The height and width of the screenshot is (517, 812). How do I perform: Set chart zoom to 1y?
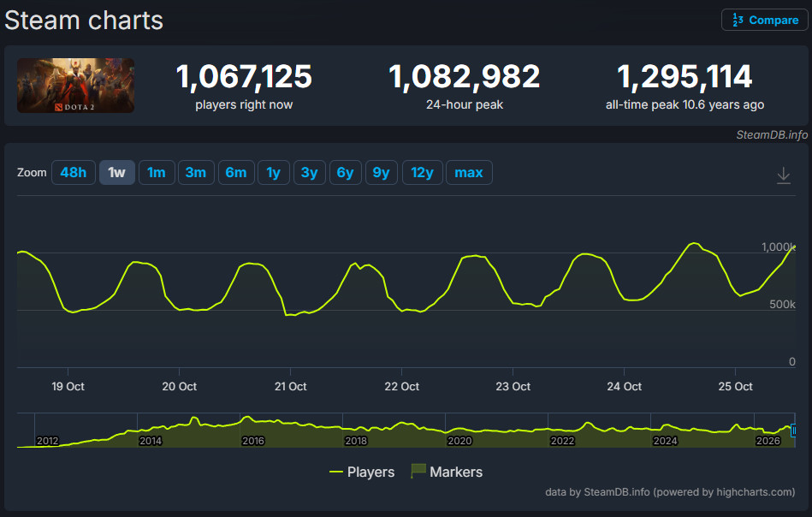coord(274,173)
